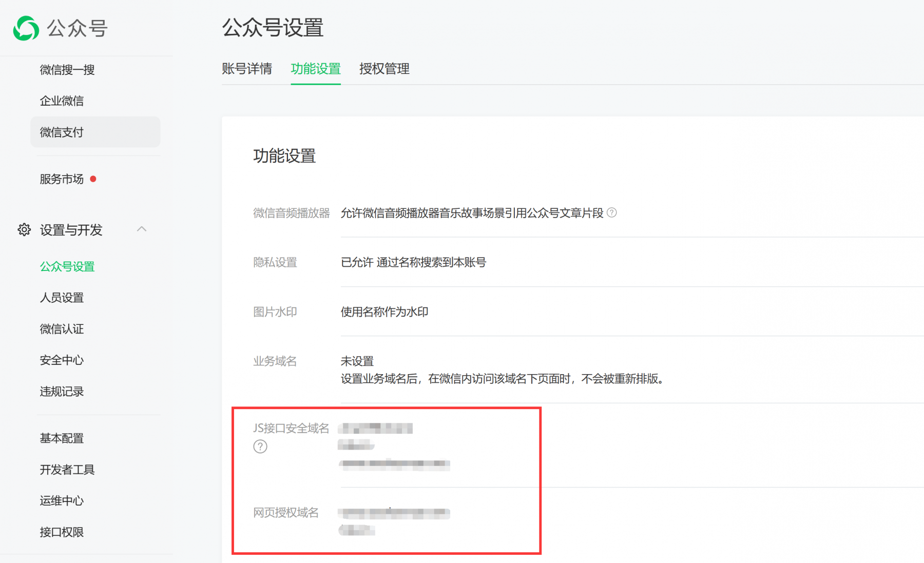Click the 公众号 brand title text
Viewport: 924px width, 563px height.
pos(77,28)
